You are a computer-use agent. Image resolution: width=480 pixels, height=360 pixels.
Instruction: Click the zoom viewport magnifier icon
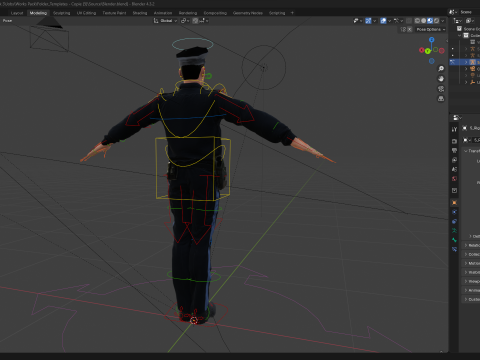click(441, 69)
